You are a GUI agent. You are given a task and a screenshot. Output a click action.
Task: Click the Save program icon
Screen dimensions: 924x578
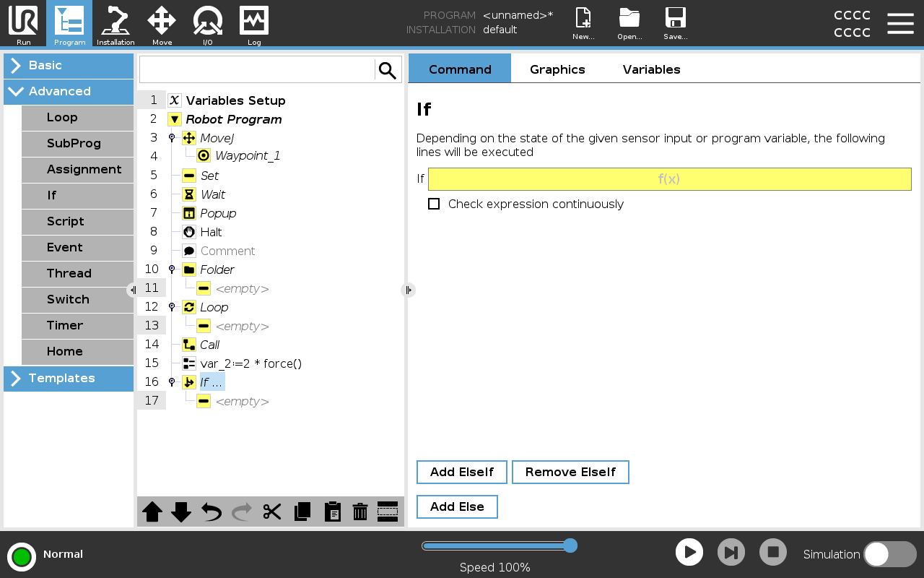(675, 24)
